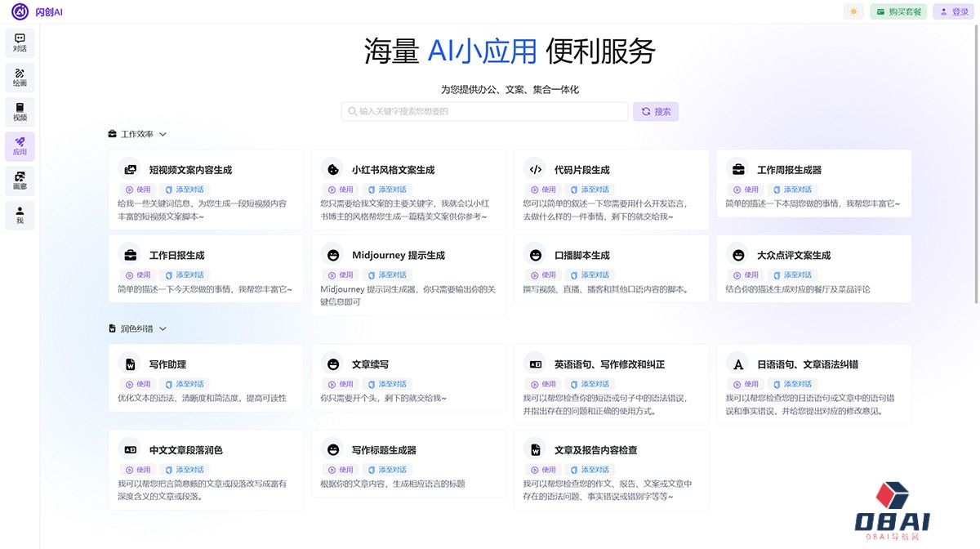Screen dimensions: 980x549
Task: Click the Midjourney 提示生成 face icon
Action: 332,255
